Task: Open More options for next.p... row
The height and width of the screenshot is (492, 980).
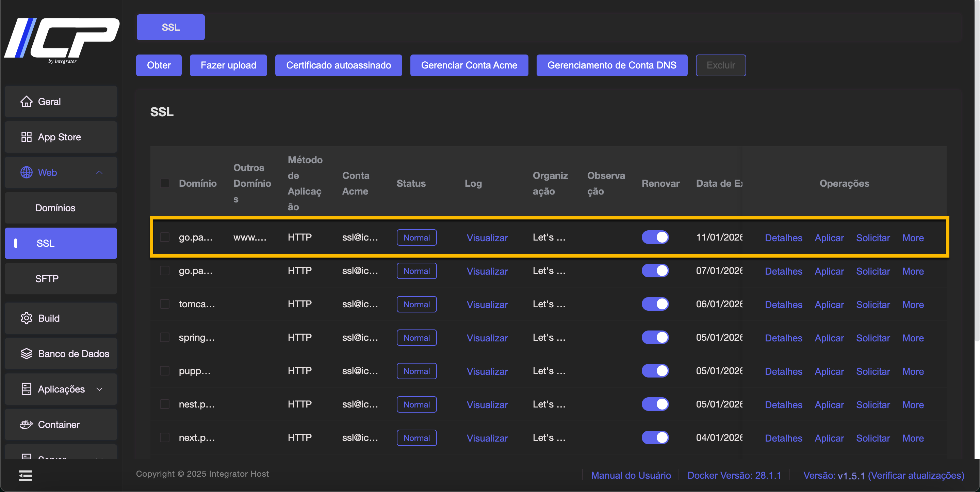Action: pos(913,438)
